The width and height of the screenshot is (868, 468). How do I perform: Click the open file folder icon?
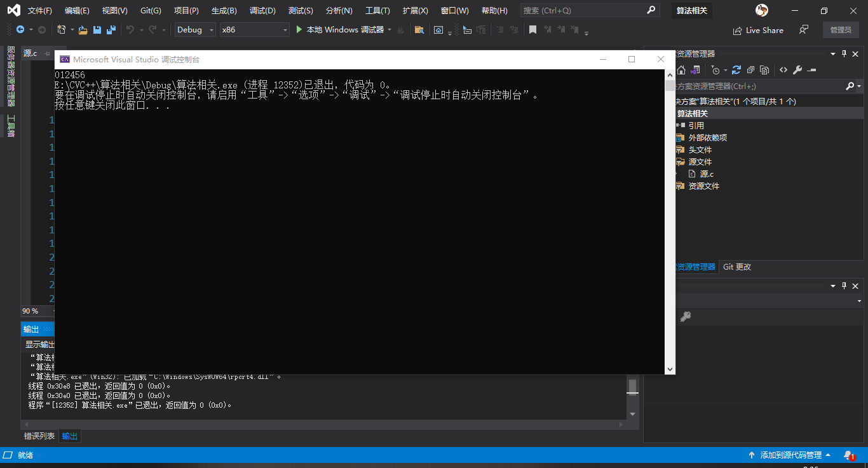(x=83, y=30)
